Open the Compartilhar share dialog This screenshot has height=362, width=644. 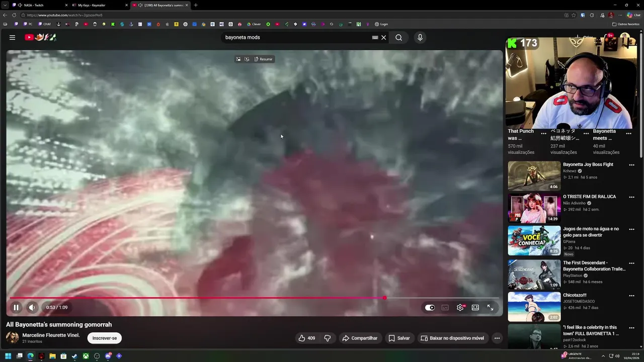(360, 338)
